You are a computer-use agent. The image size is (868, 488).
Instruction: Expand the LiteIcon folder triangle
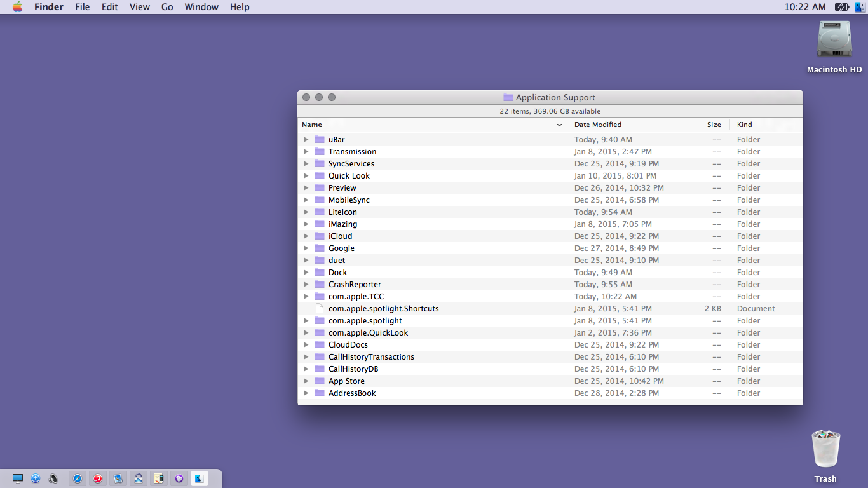(306, 212)
